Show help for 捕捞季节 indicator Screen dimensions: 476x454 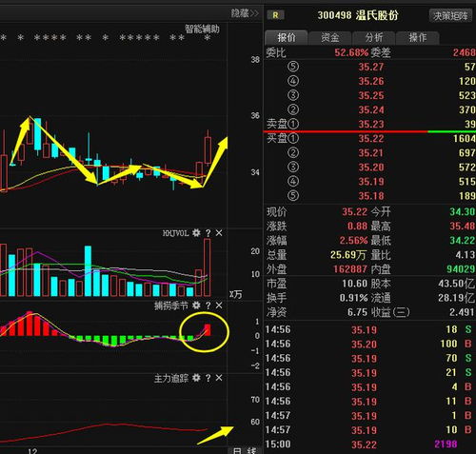[208, 306]
